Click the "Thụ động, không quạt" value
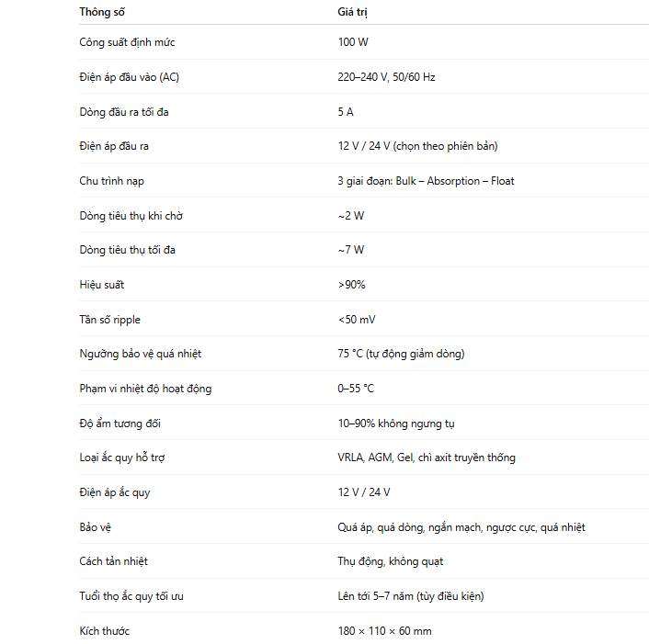649x644 pixels. (391, 561)
